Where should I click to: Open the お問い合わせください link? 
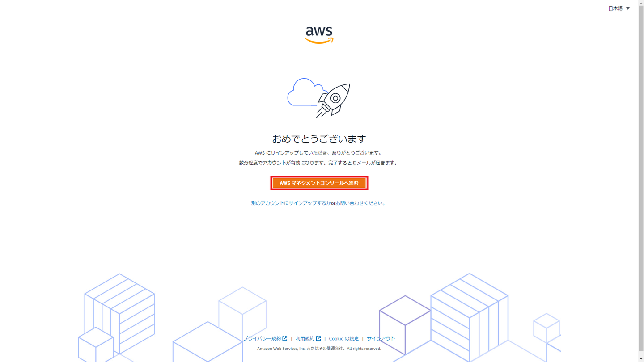(x=359, y=203)
